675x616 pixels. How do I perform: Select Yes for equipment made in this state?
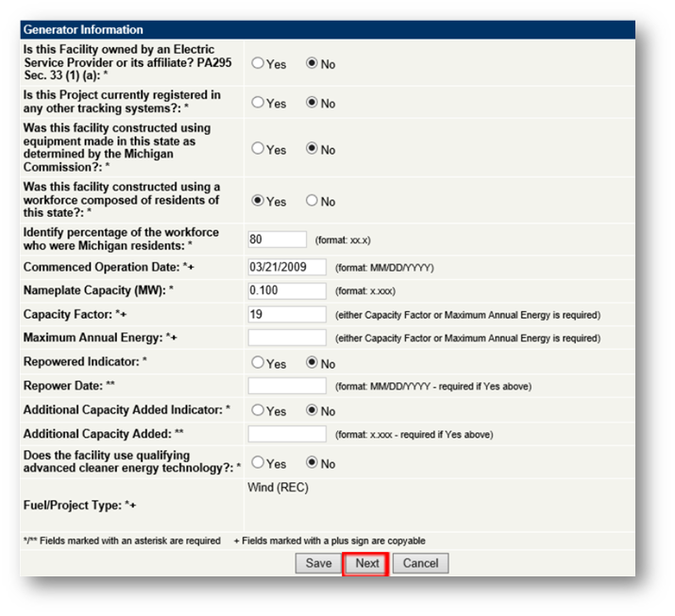(x=258, y=149)
